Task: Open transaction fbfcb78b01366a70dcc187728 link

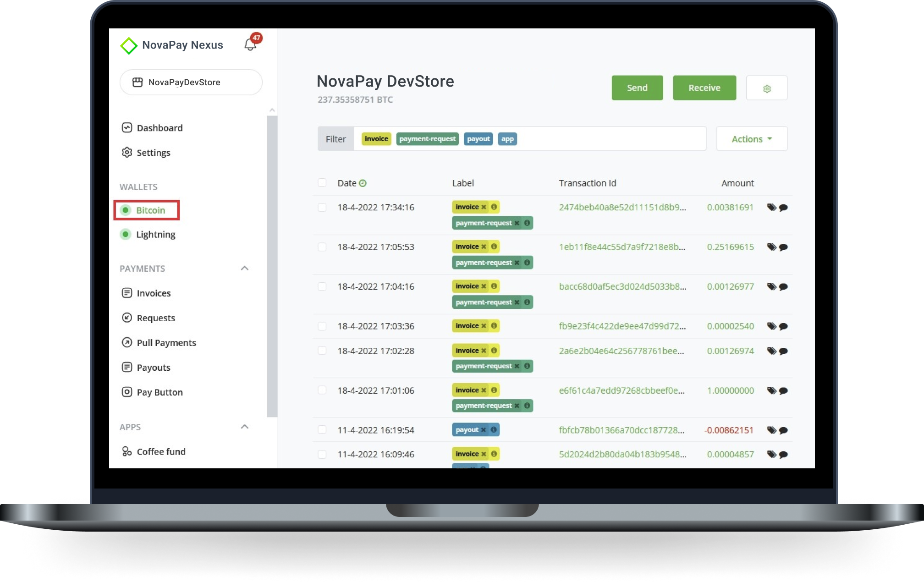Action: pyautogui.click(x=621, y=430)
